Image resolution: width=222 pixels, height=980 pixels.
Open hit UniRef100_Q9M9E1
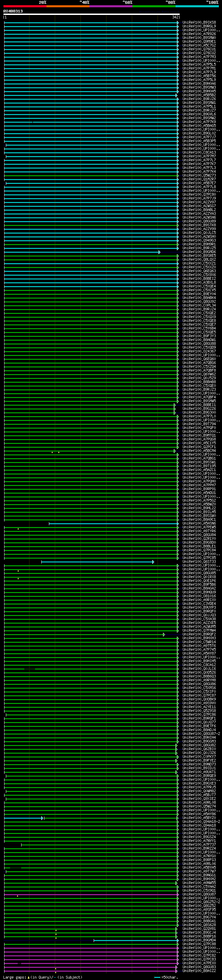(199, 42)
